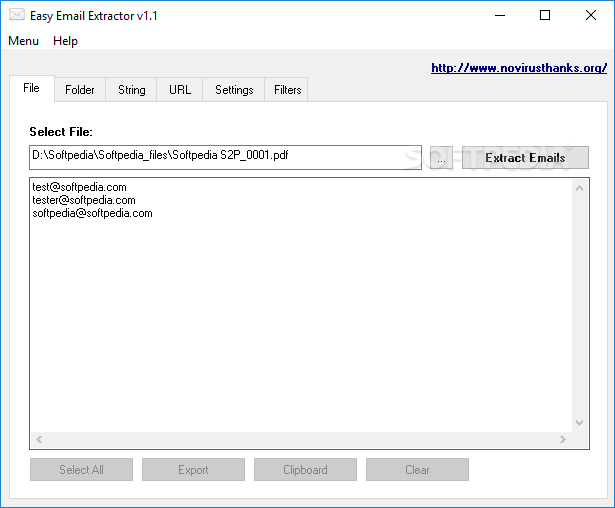Screen dimensions: 615x508
Task: Switch to the Folder tab
Action: click(x=80, y=90)
